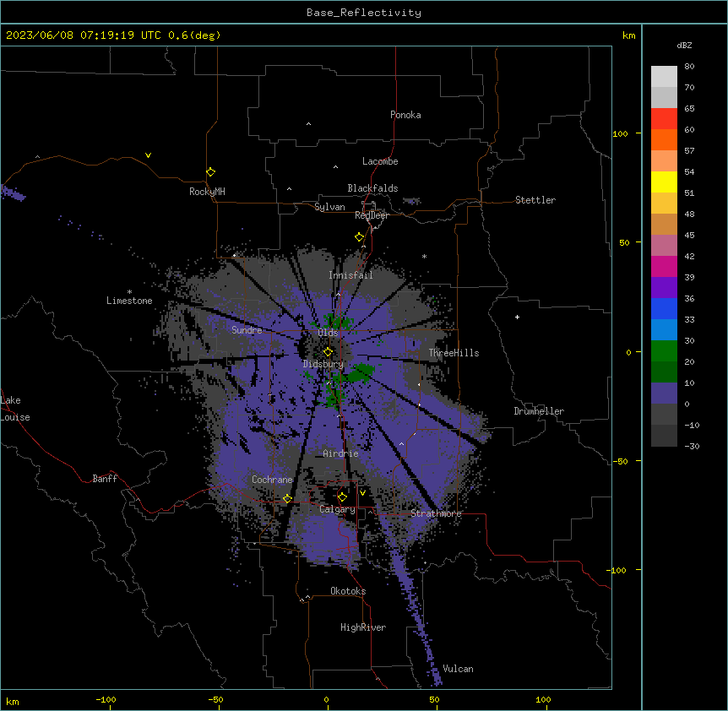
Task: Click the -30 value on dBZ legend
Action: pos(692,446)
